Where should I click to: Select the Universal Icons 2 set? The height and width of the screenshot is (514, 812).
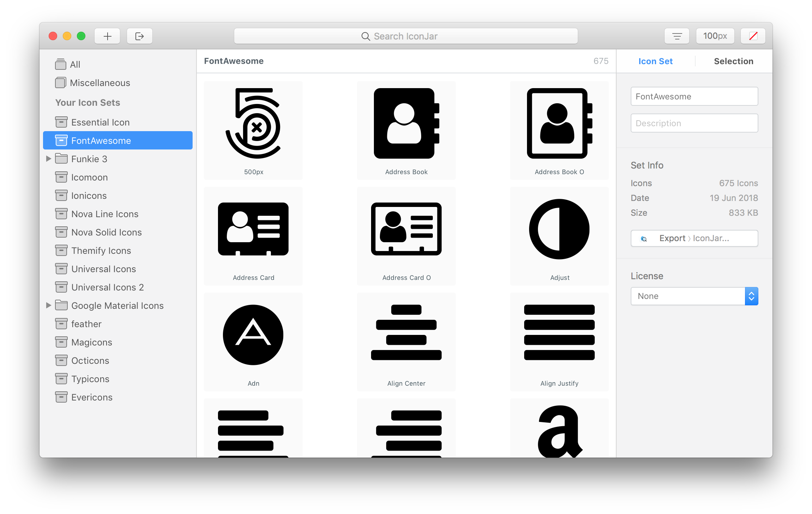pos(118,287)
